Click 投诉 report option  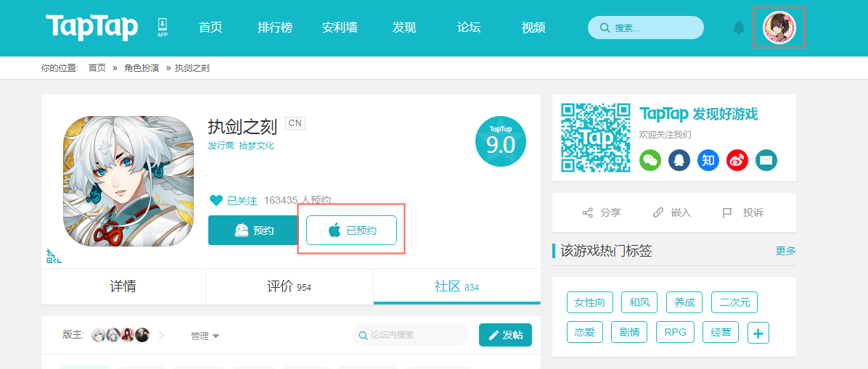743,212
